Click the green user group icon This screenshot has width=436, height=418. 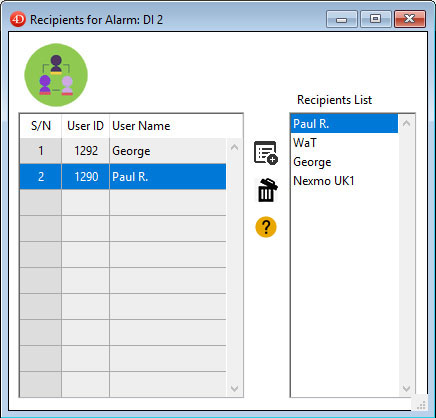coord(56,75)
